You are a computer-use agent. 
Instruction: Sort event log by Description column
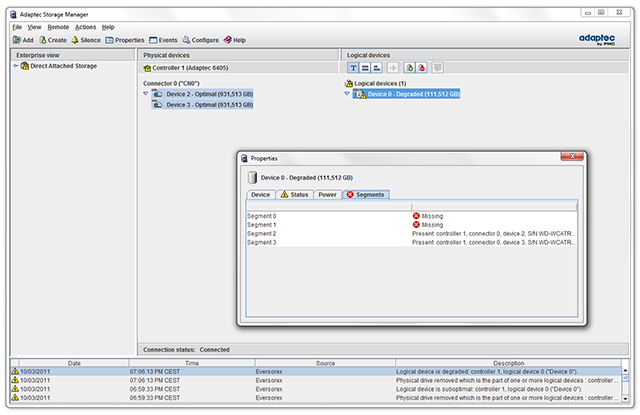pyautogui.click(x=508, y=363)
